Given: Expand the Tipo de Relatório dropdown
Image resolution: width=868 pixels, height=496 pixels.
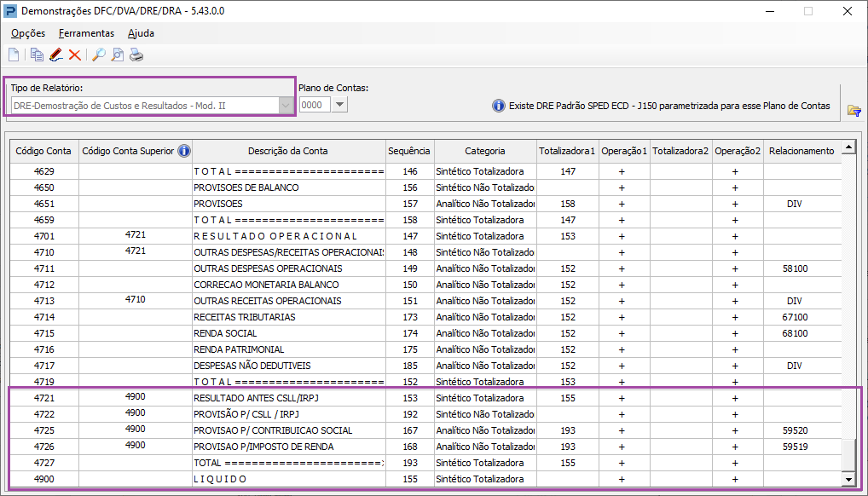Looking at the screenshot, I should click(x=286, y=105).
